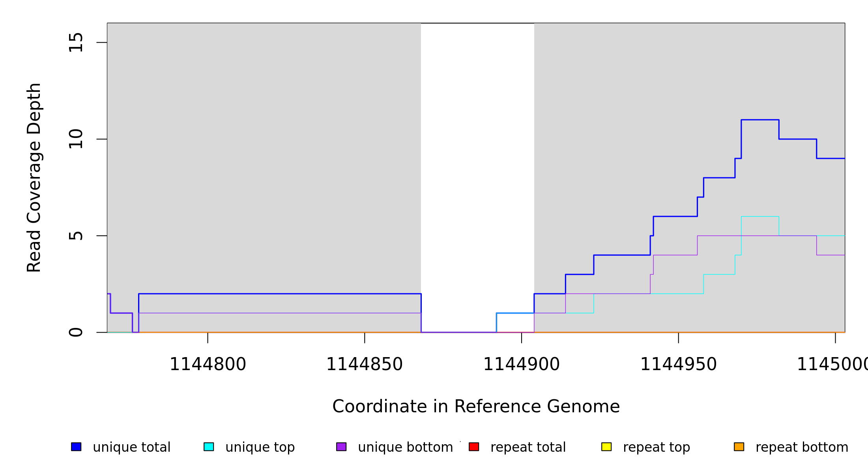
Task: Click the 1144950 x-axis tick label
Action: pos(678,364)
